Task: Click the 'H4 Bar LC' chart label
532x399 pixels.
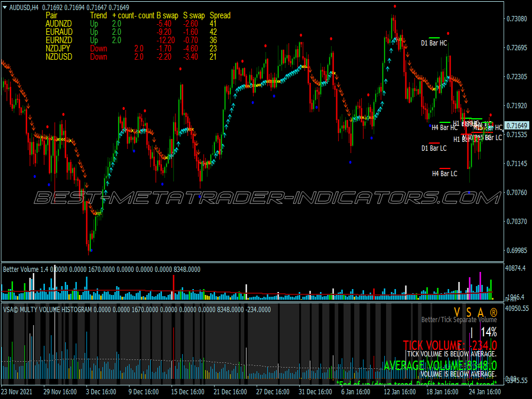Action: [445, 174]
